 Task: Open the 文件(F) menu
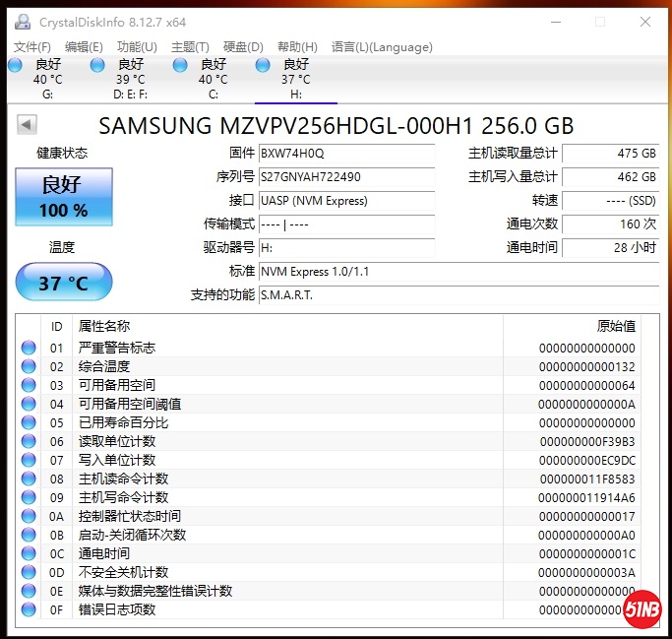coord(32,46)
